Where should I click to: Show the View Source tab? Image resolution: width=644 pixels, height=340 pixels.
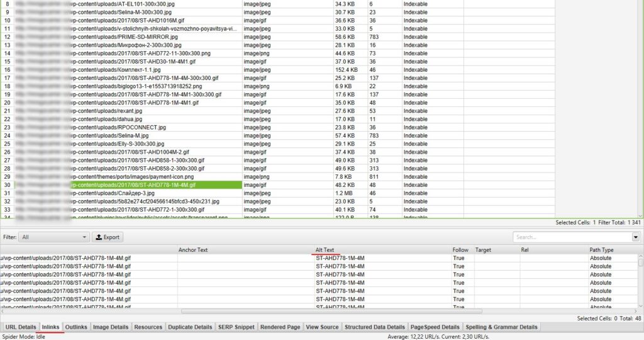[322, 327]
